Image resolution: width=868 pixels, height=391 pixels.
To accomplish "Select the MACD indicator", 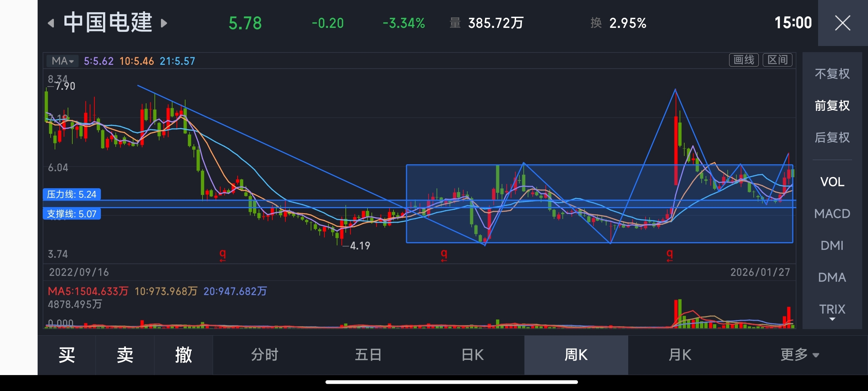I will 832,214.
